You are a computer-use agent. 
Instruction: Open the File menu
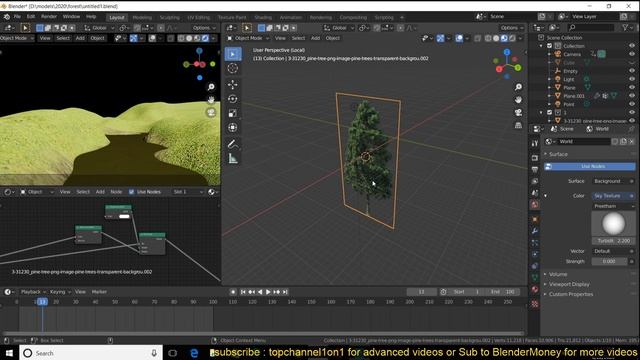(x=17, y=17)
